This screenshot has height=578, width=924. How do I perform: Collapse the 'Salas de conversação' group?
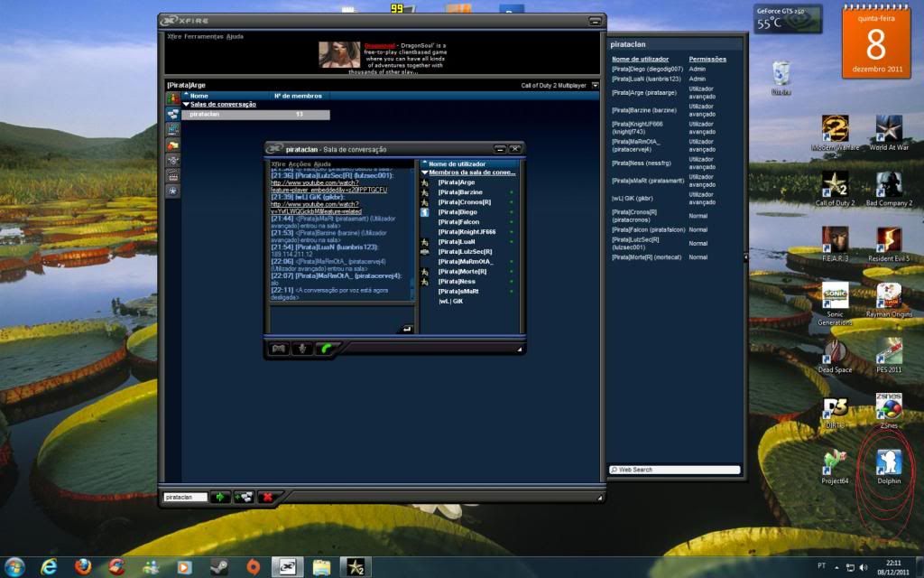pos(186,105)
